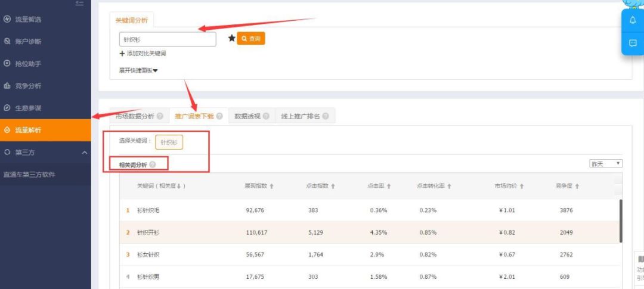Click help icon beside 市场数据分析
The image size is (644, 289).
click(160, 116)
